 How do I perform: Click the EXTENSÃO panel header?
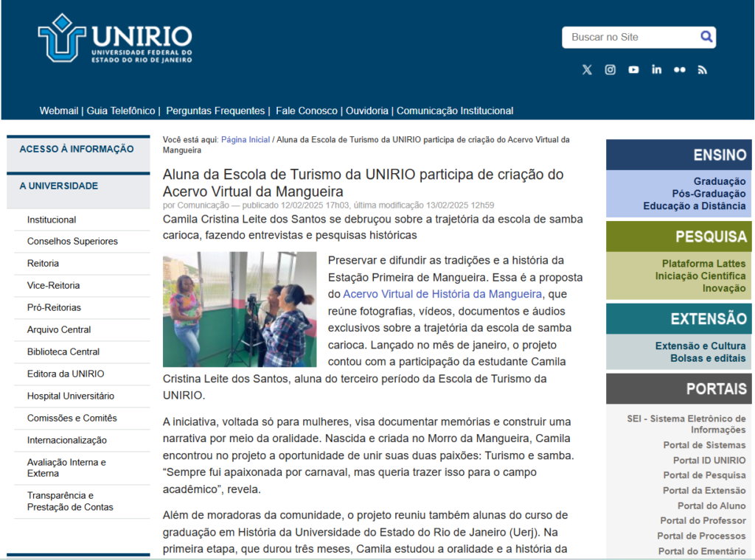click(678, 319)
